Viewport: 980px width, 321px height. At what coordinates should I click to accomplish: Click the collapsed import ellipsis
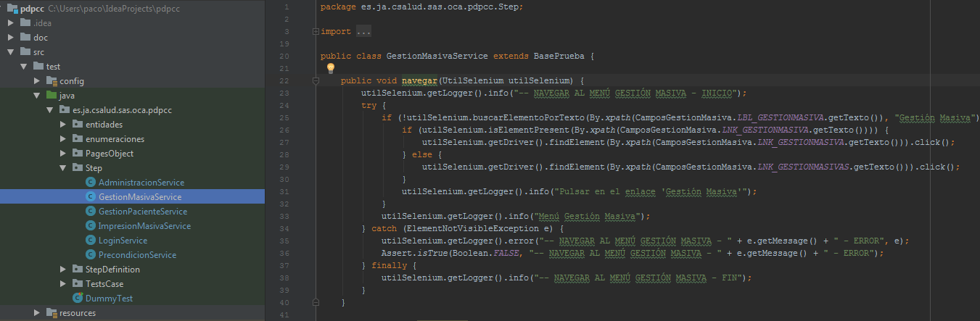tap(364, 32)
